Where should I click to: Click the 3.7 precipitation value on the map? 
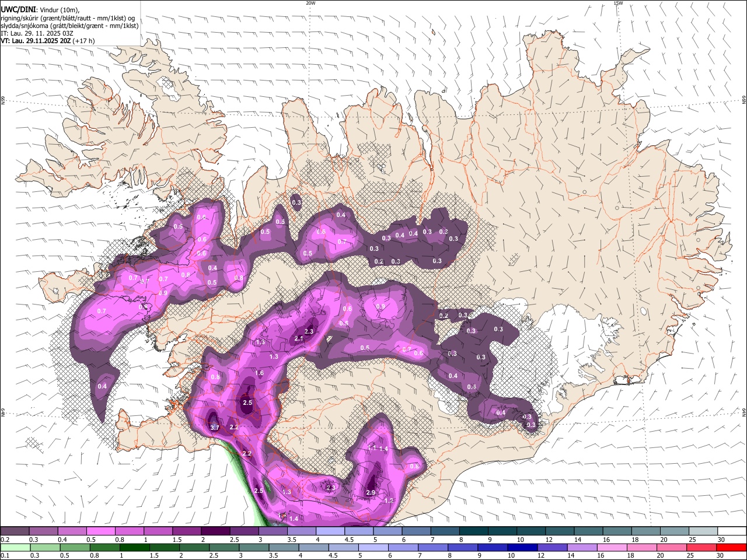[x=215, y=428]
